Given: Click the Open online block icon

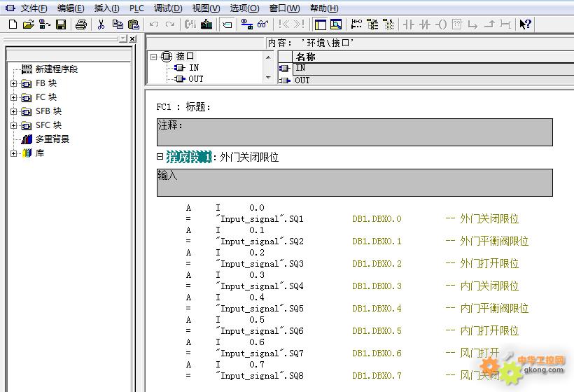Looking at the screenshot, I should point(44,24).
